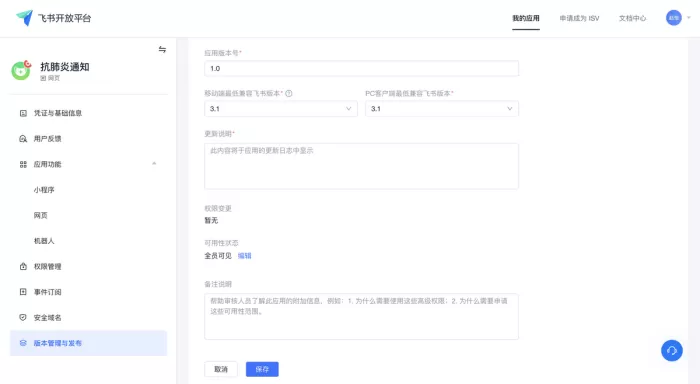Click the 编辑 link next to 全员可见
Viewport: 700px width, 384px height.
click(244, 256)
